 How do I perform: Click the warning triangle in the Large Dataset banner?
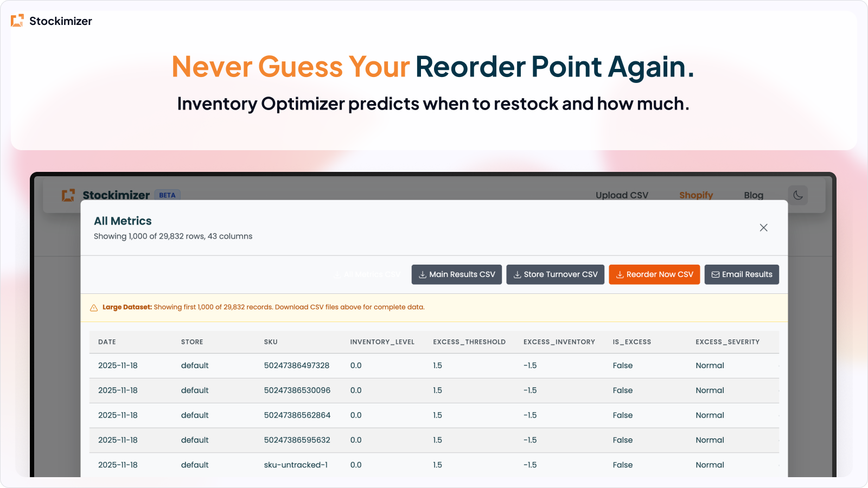tap(93, 307)
